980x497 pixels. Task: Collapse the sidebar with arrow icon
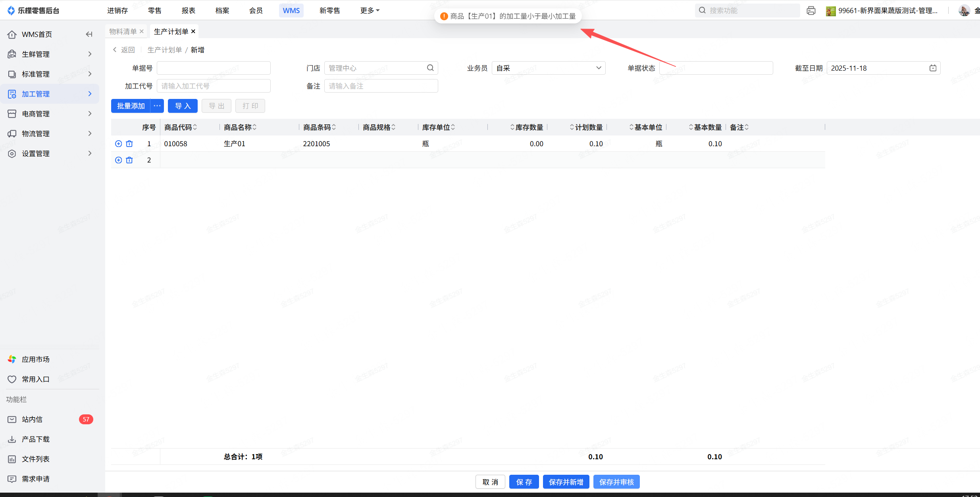(89, 34)
